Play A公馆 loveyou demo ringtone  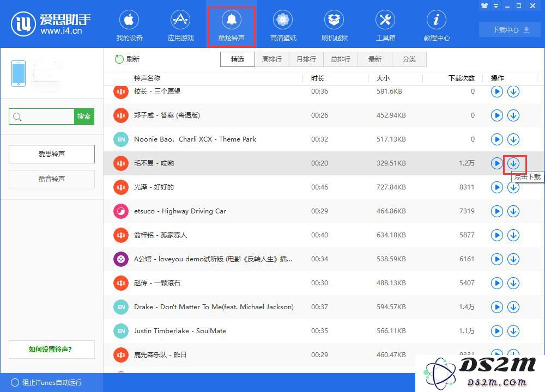tap(497, 259)
